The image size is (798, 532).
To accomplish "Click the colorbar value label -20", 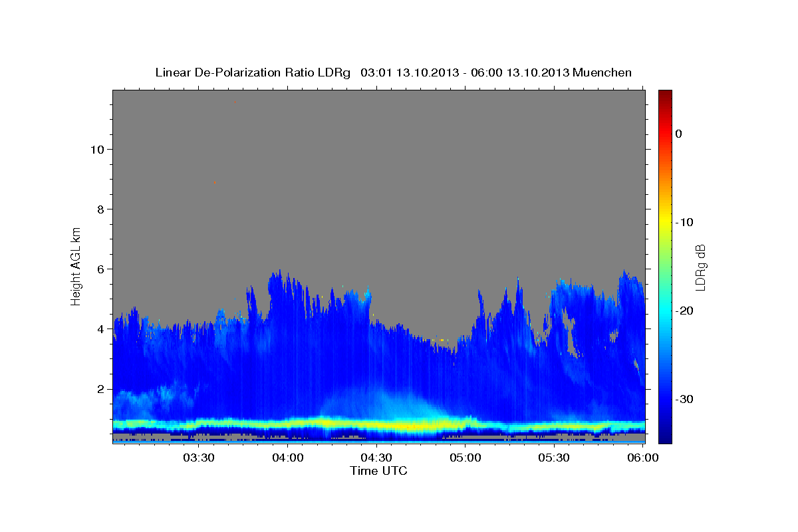I will [685, 311].
